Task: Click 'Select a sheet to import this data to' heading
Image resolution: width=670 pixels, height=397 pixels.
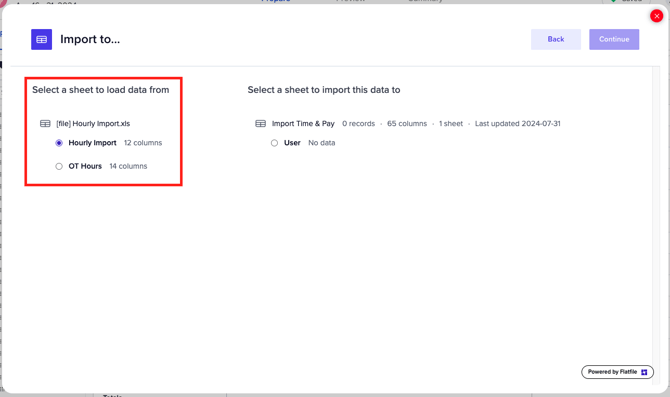Action: tap(324, 90)
